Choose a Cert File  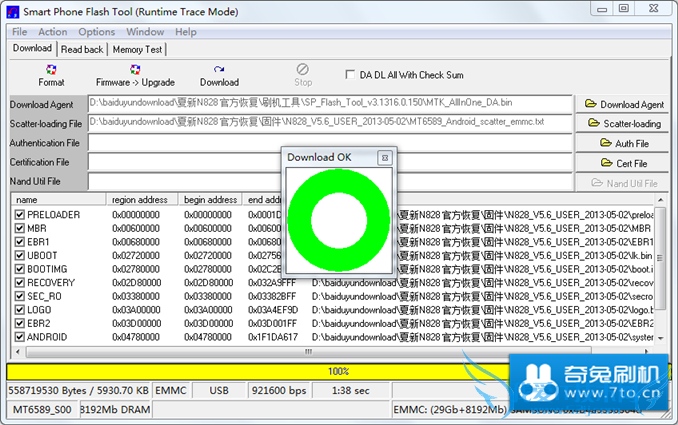click(625, 163)
